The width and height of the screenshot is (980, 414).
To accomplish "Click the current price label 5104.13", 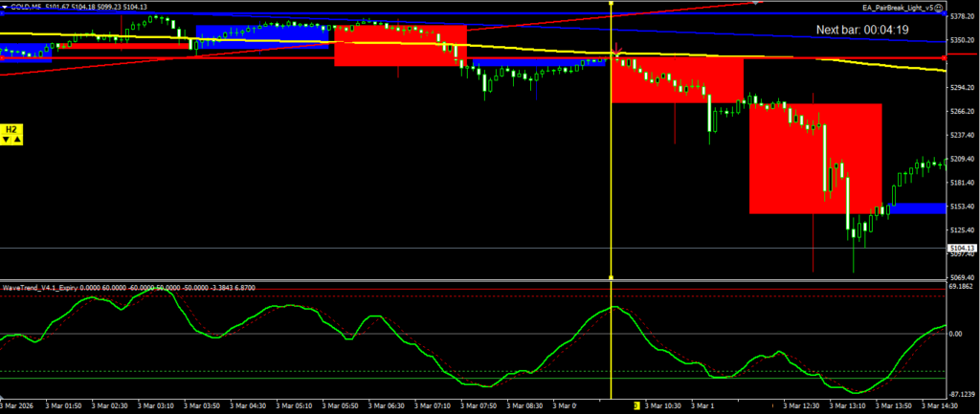I will [962, 248].
